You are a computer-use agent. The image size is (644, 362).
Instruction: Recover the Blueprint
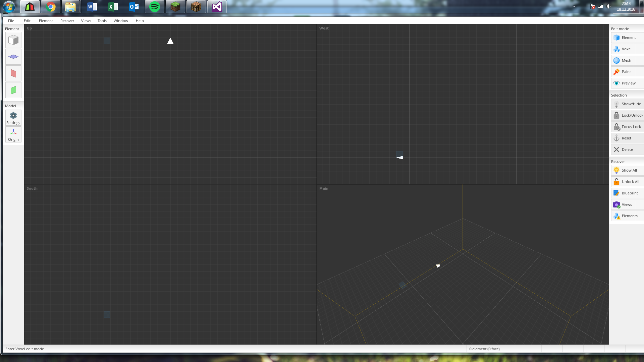coord(627,193)
